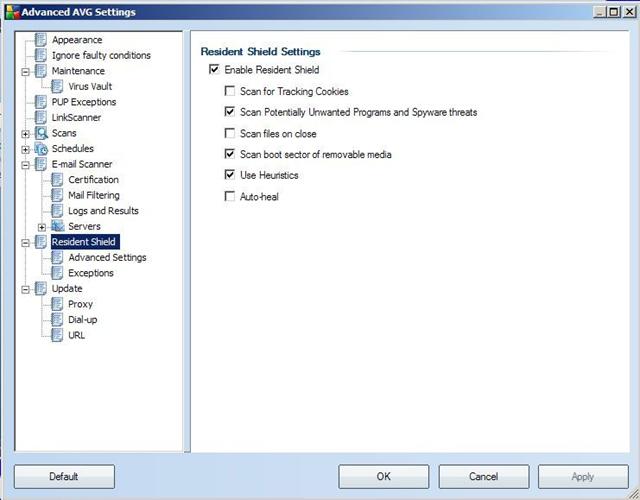Click the Resident Shield tree icon
640x500 pixels.
(x=41, y=242)
